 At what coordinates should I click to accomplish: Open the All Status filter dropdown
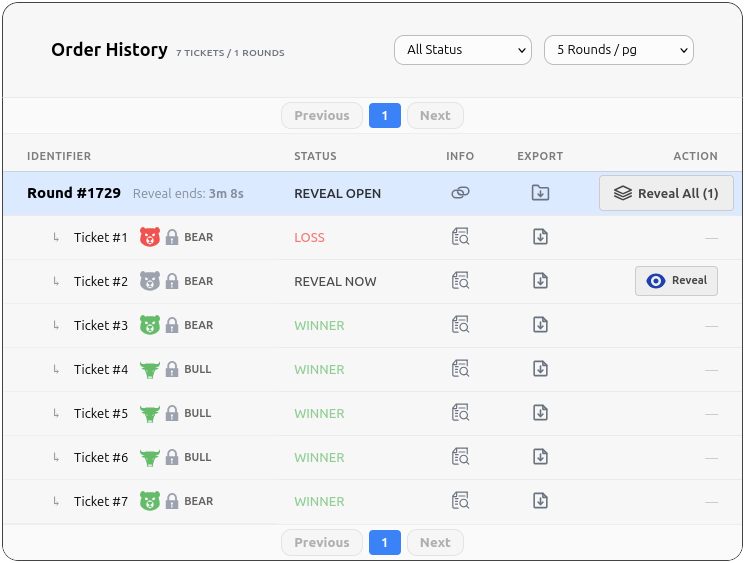tap(463, 50)
